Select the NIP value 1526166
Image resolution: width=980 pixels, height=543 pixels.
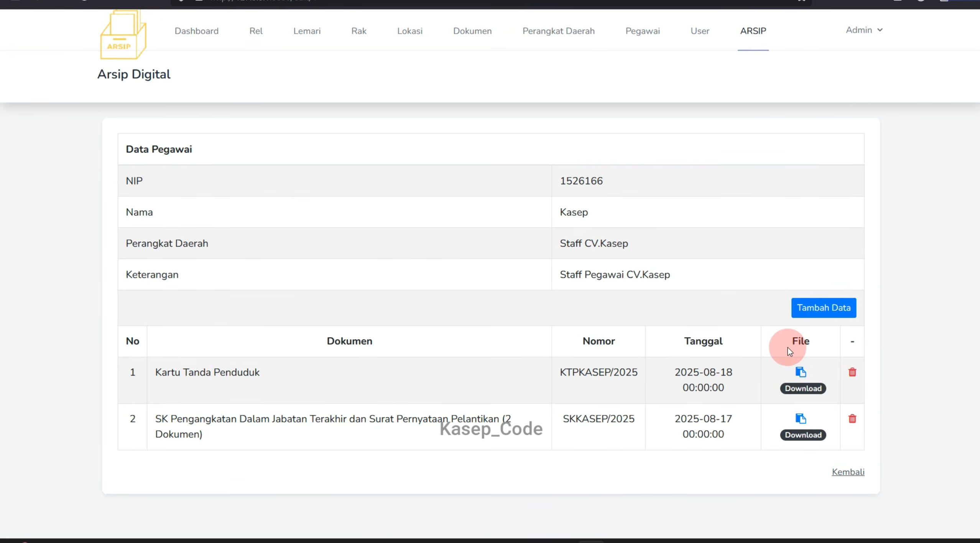coord(581,181)
